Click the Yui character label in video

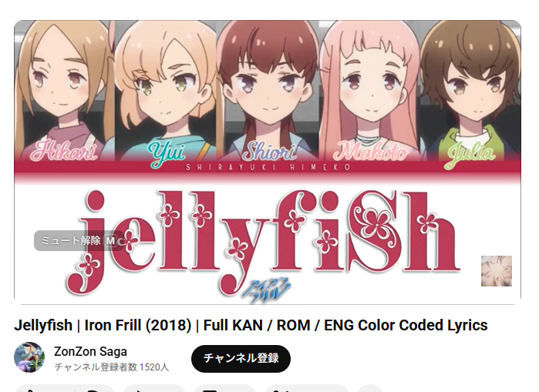point(166,154)
